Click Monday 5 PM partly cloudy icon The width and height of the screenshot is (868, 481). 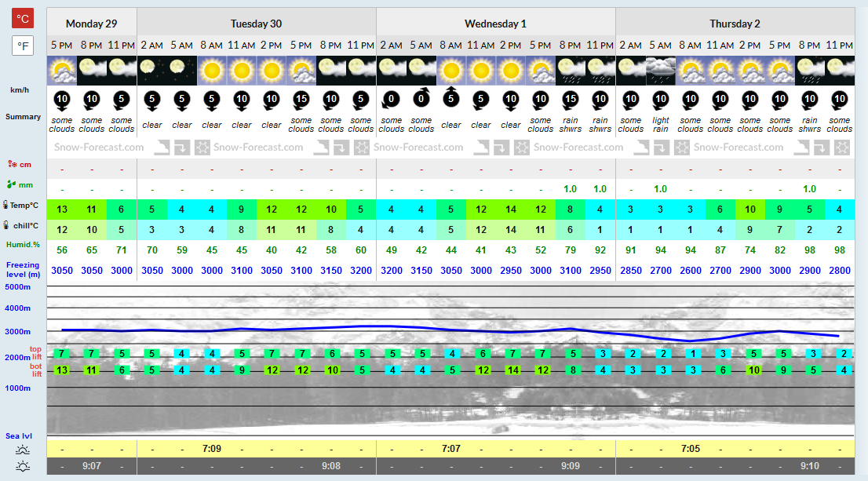(x=62, y=71)
